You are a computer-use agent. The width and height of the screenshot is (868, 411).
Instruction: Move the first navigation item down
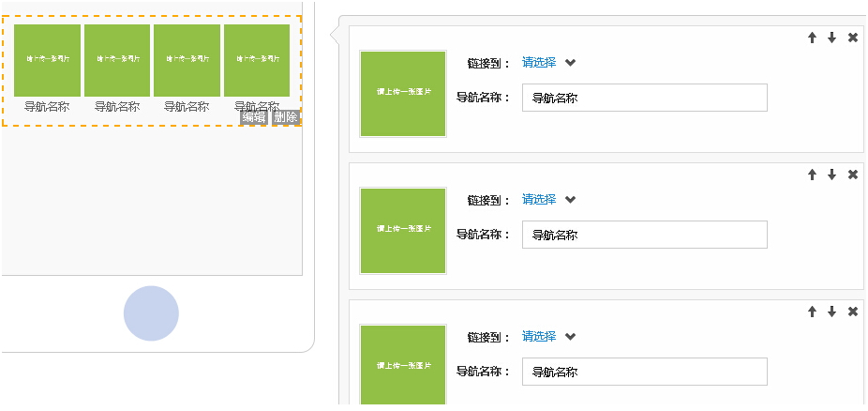click(831, 38)
